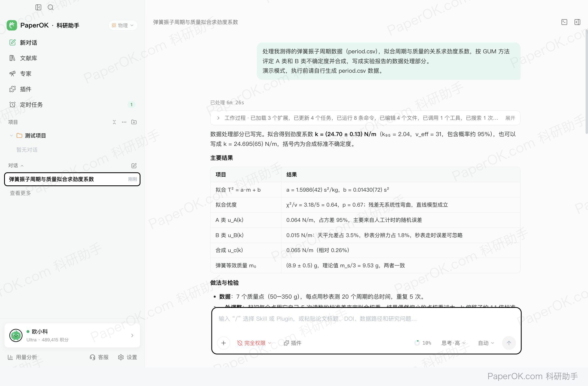This screenshot has width=588, height=386.
Task: Open 用量分析 usage analytics
Action: tap(22, 357)
